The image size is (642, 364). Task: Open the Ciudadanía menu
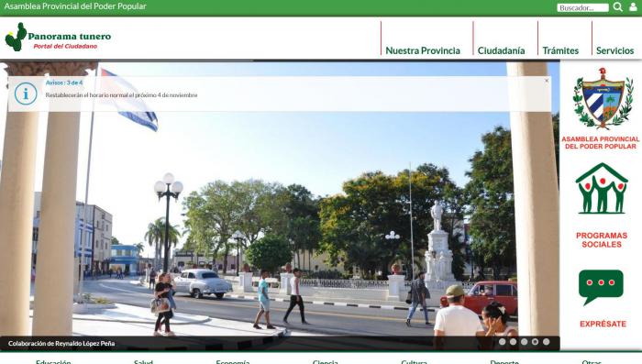point(501,50)
